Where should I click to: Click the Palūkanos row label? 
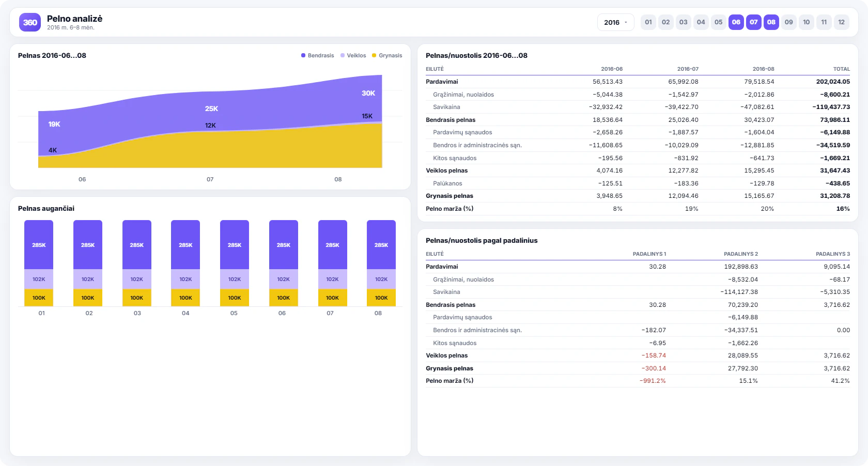click(x=447, y=183)
